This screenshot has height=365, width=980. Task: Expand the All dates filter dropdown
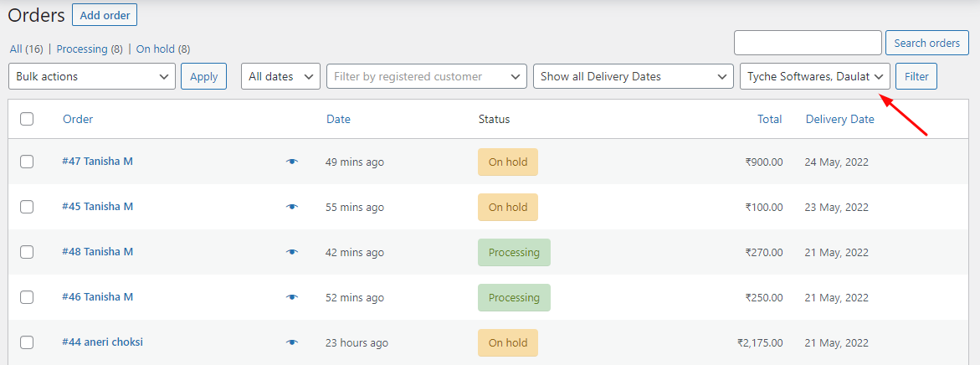(280, 76)
